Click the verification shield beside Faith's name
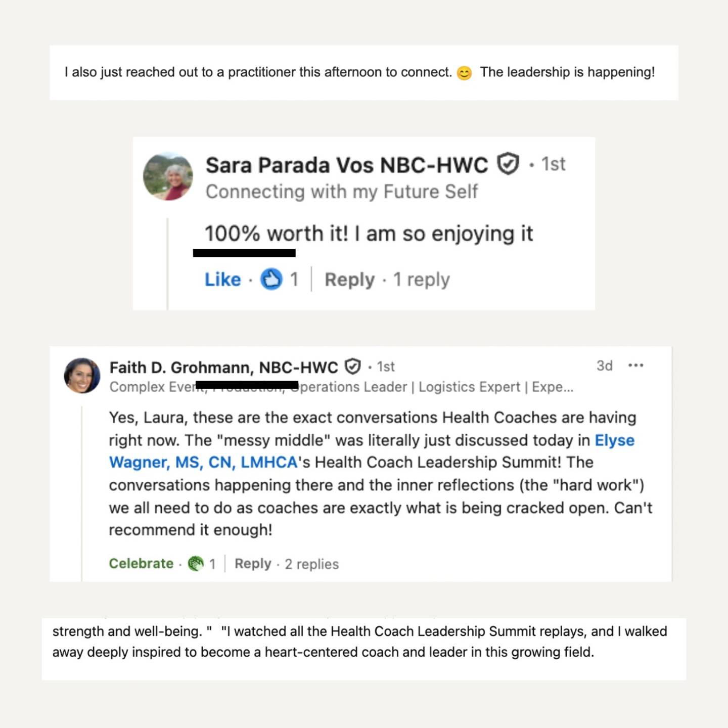The width and height of the screenshot is (728, 728). pyautogui.click(x=352, y=366)
